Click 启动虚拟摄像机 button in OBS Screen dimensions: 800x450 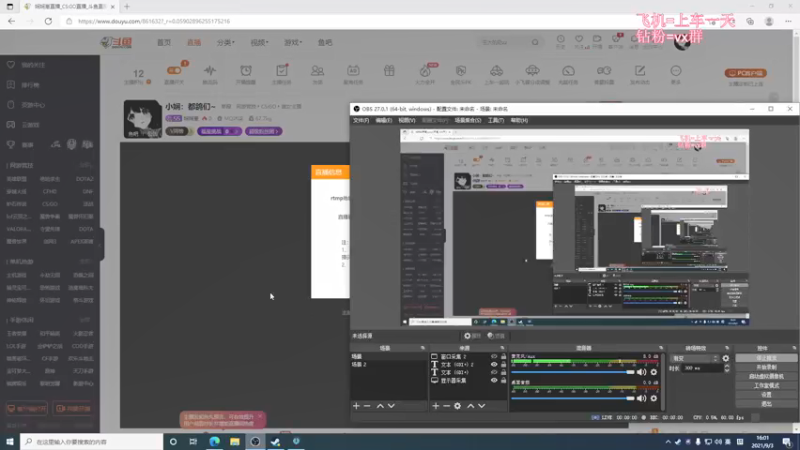766,377
